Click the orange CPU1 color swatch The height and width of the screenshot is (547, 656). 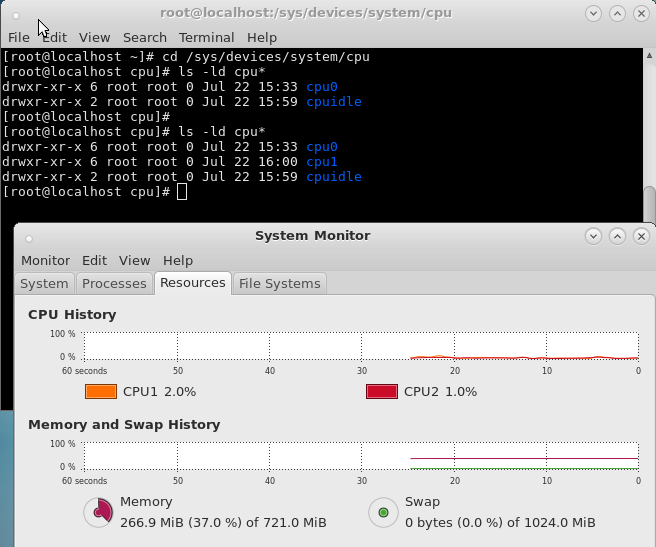click(x=101, y=392)
